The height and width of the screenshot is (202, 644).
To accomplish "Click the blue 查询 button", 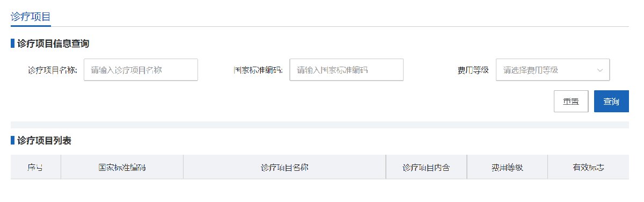I will click(611, 101).
